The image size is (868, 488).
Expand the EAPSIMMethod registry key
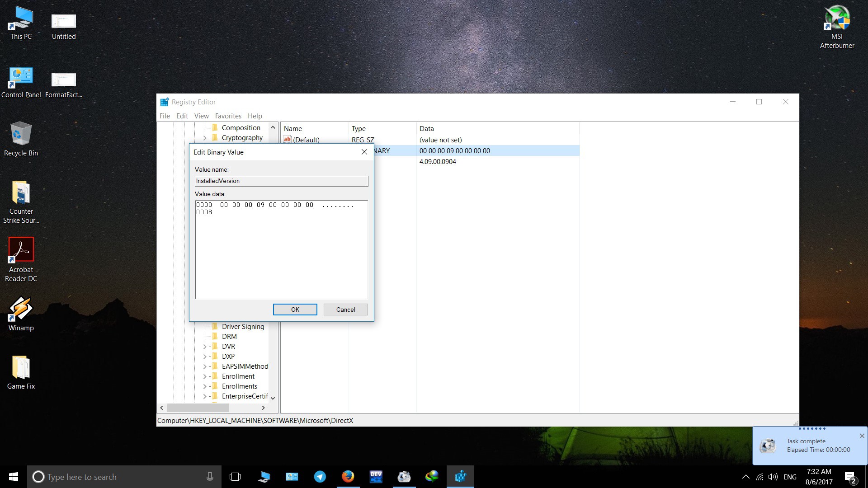click(x=205, y=366)
